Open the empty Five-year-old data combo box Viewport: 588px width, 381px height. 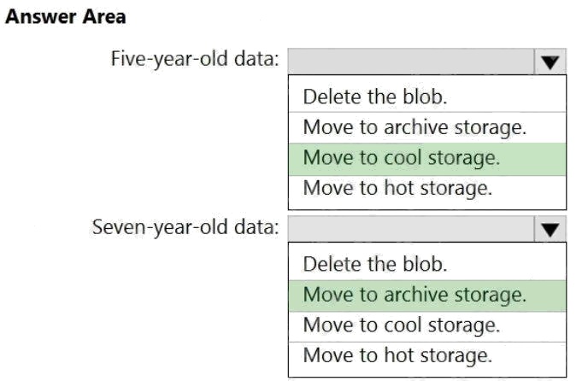[x=411, y=62]
